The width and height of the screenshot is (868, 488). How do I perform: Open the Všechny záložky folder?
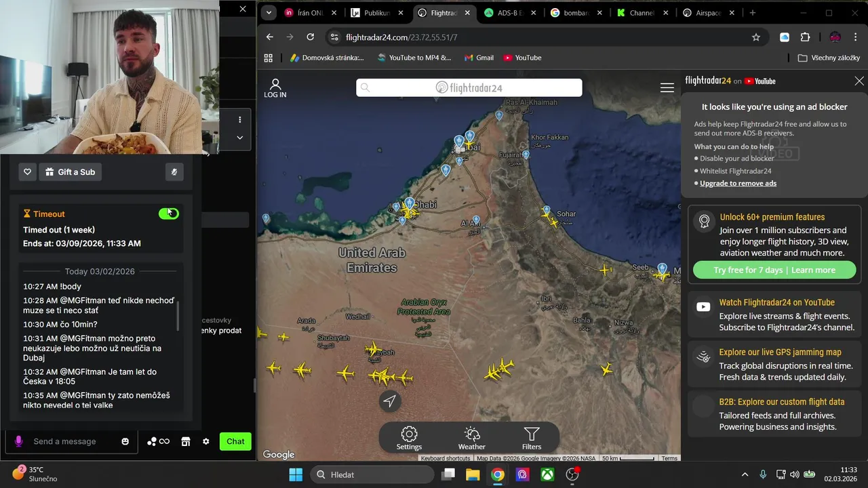click(x=829, y=58)
